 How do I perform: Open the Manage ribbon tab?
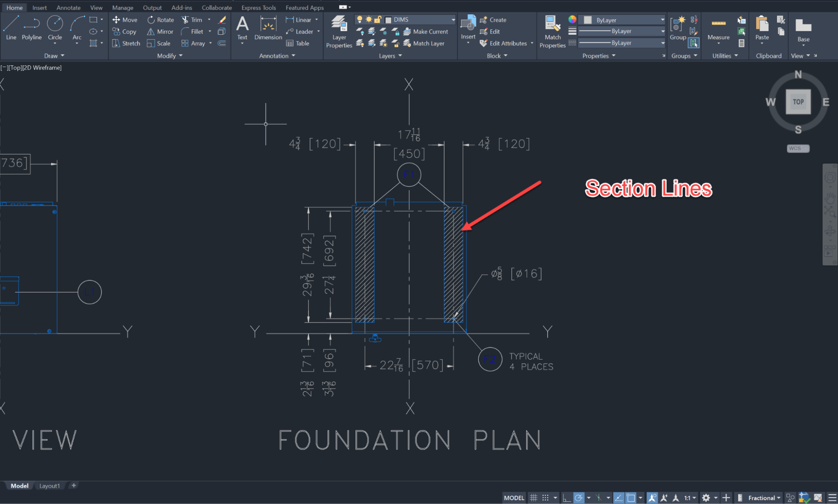(122, 8)
